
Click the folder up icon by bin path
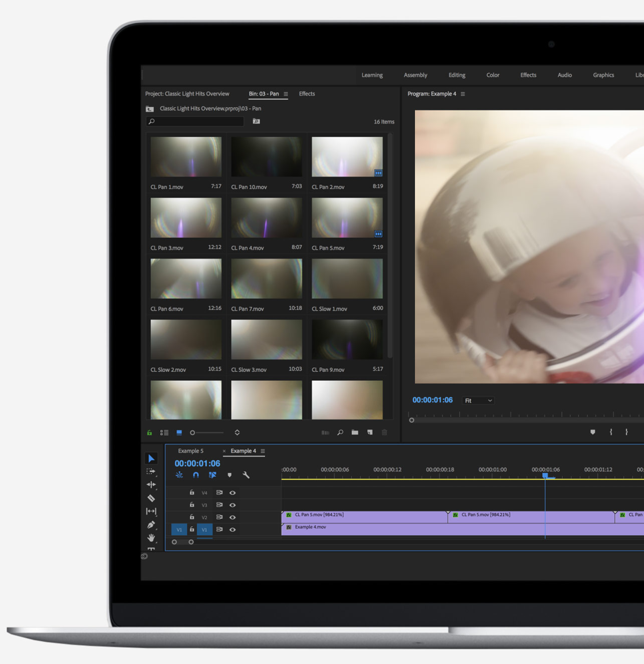point(149,109)
